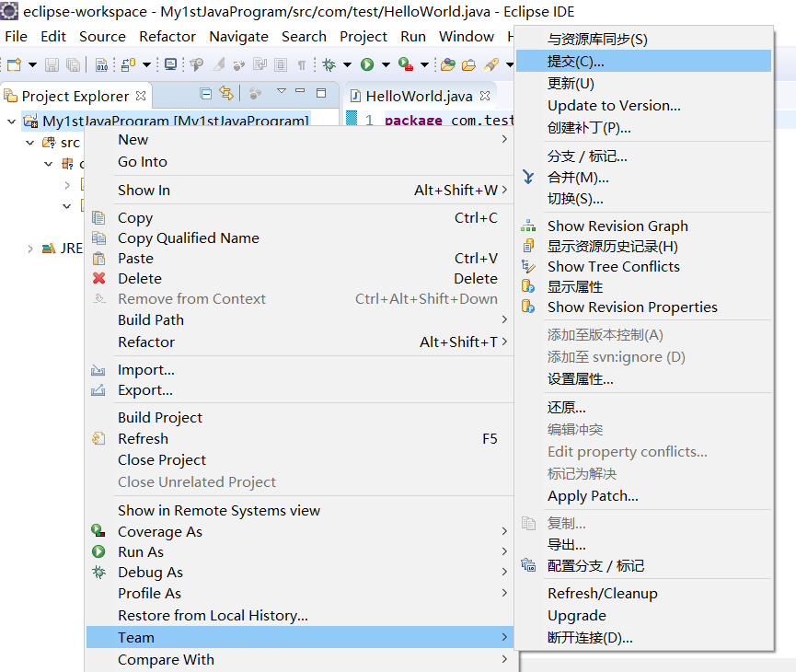Choose Update to Version...

point(644,106)
